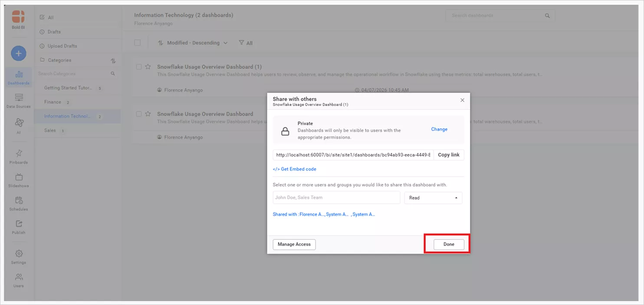This screenshot has width=644, height=305.
Task: Tick the select-all dashboards checkbox
Action: click(x=138, y=43)
